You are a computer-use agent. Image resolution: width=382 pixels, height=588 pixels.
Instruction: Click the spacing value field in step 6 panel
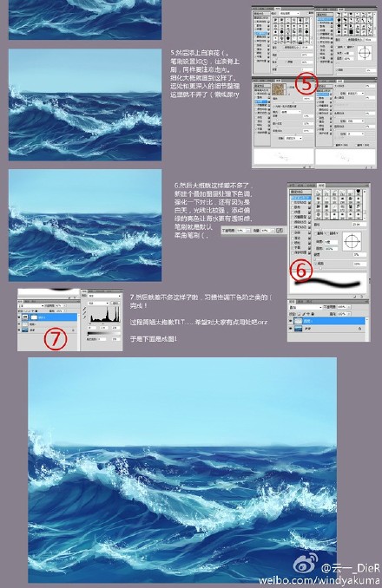(x=359, y=264)
